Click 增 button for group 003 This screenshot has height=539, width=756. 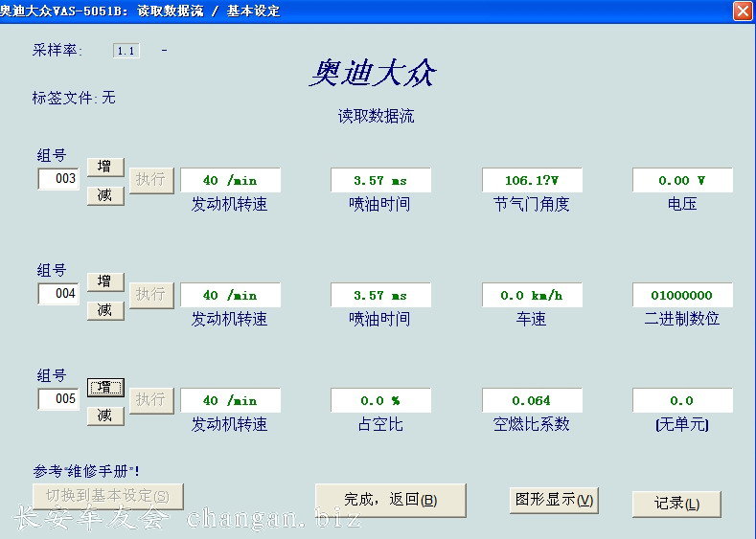tap(105, 167)
